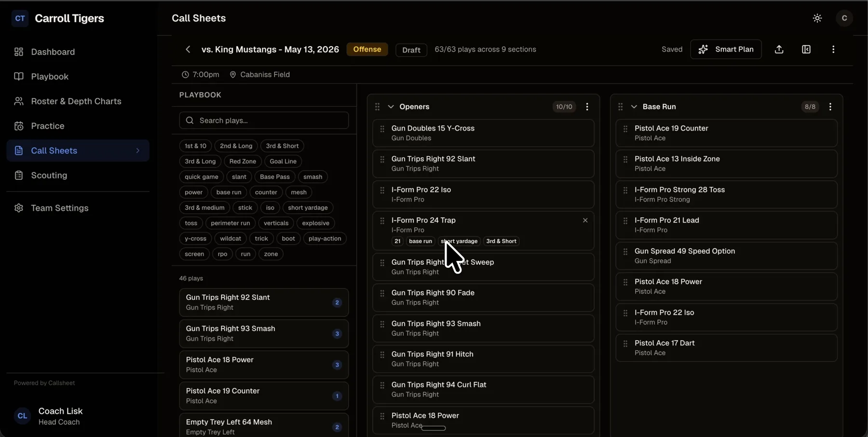Click drag handle for I-Form Pro 24 Trap
The image size is (868, 437).
(382, 220)
